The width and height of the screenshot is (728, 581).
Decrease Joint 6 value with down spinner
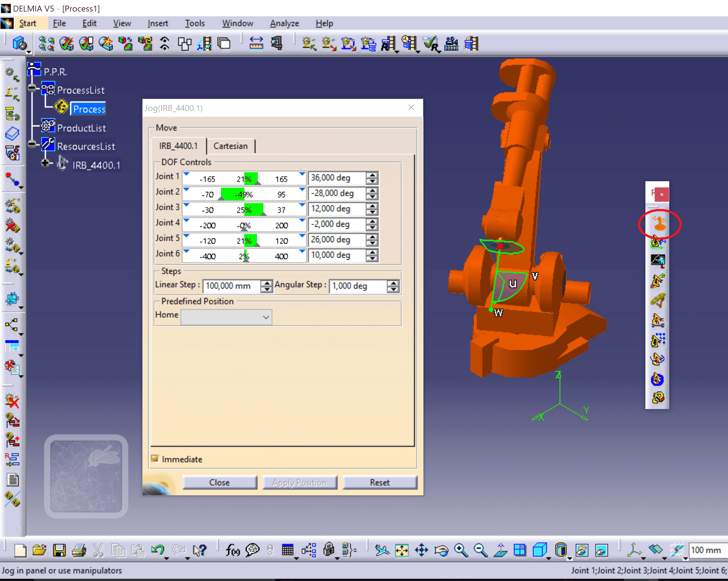tap(372, 258)
